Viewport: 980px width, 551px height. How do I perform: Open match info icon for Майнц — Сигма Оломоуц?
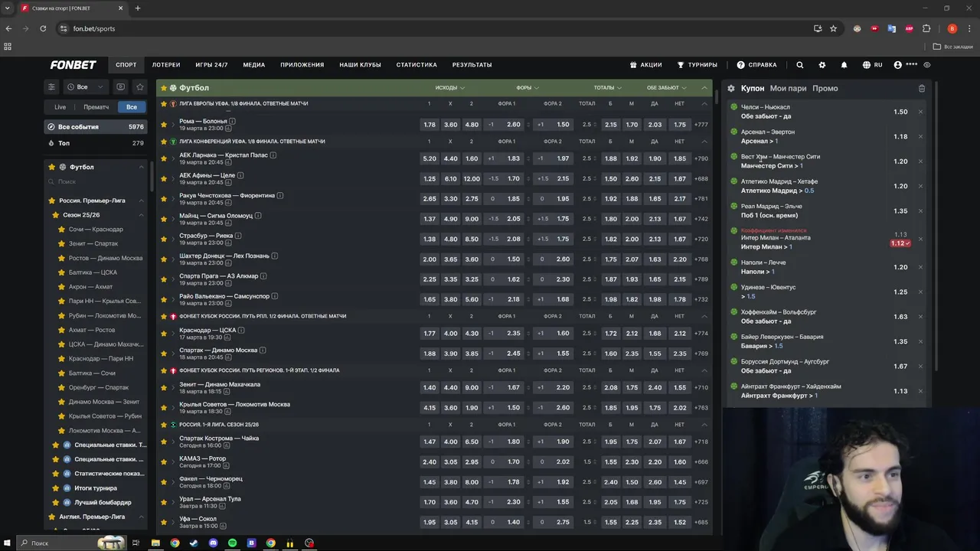pyautogui.click(x=258, y=215)
